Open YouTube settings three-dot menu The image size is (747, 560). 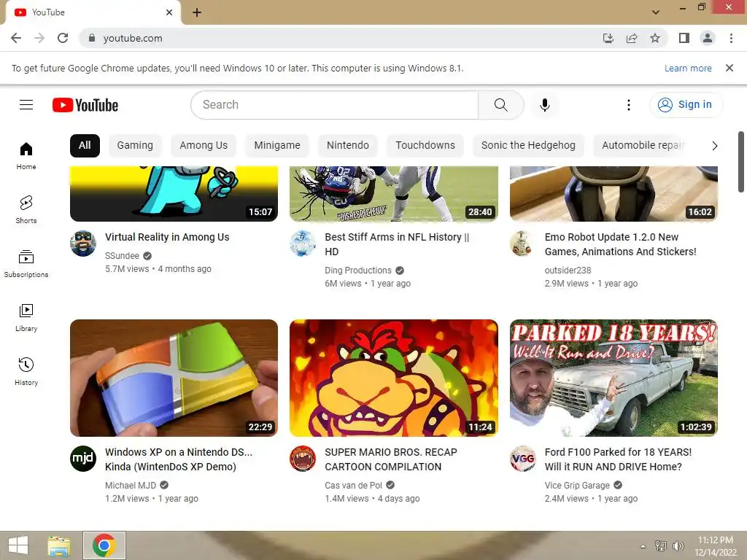point(628,105)
